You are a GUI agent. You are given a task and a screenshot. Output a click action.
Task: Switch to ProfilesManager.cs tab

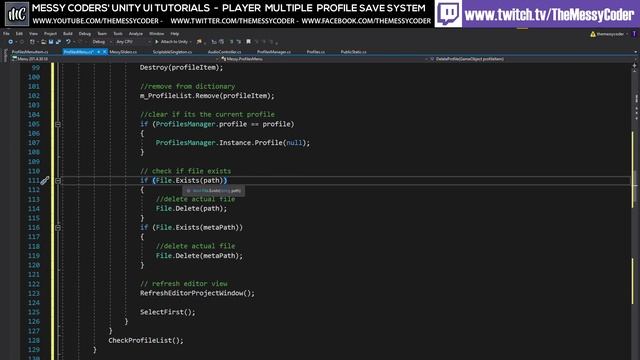tap(274, 52)
